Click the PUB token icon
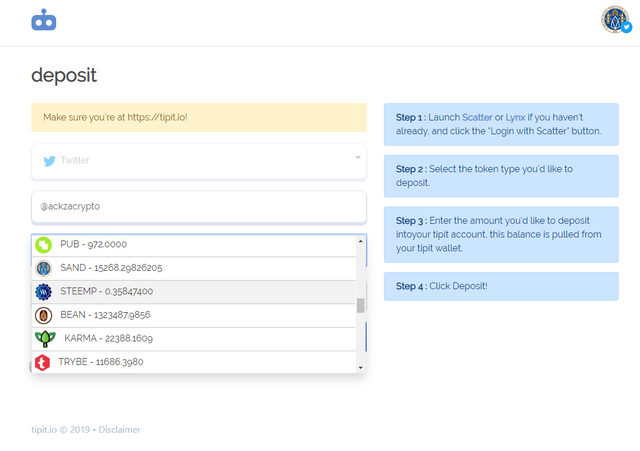The height and width of the screenshot is (451, 640). 43,245
